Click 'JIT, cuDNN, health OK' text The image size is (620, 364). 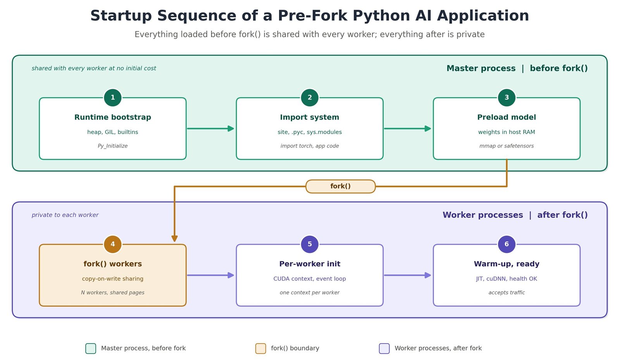pos(506,279)
